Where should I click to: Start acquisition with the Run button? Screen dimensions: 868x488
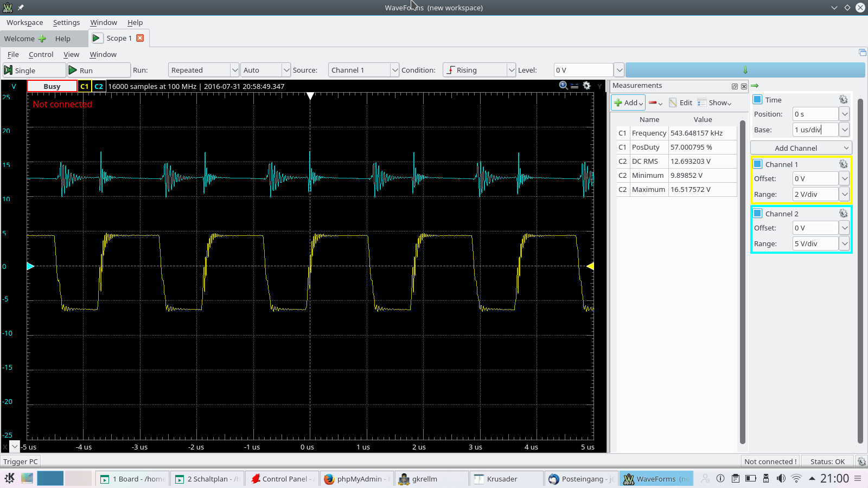point(99,70)
